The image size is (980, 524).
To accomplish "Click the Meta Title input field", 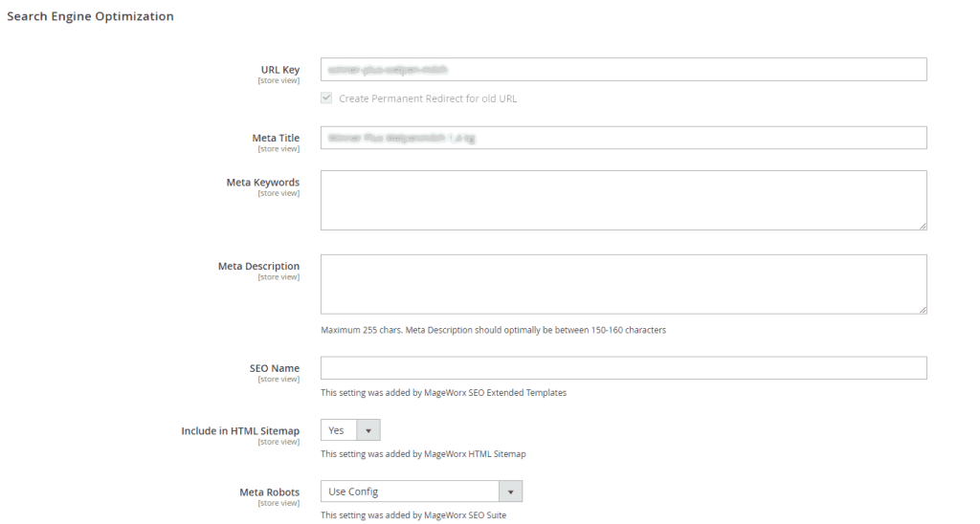I will pyautogui.click(x=623, y=138).
